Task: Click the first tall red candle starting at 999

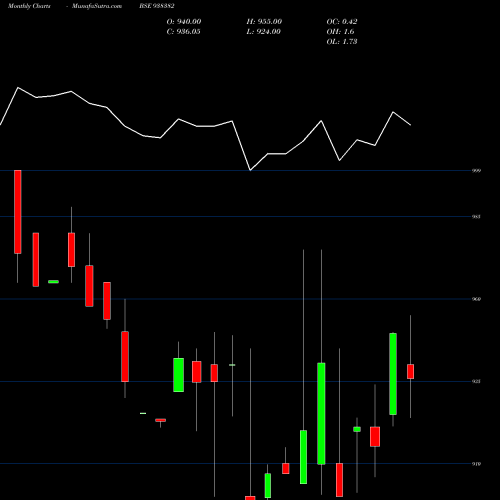Action: pos(18,212)
